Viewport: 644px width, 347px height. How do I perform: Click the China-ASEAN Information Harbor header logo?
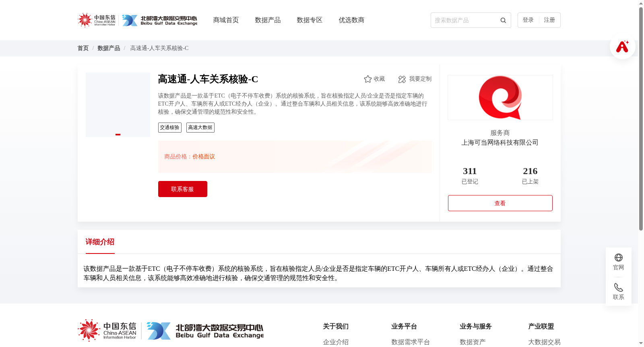pos(97,20)
